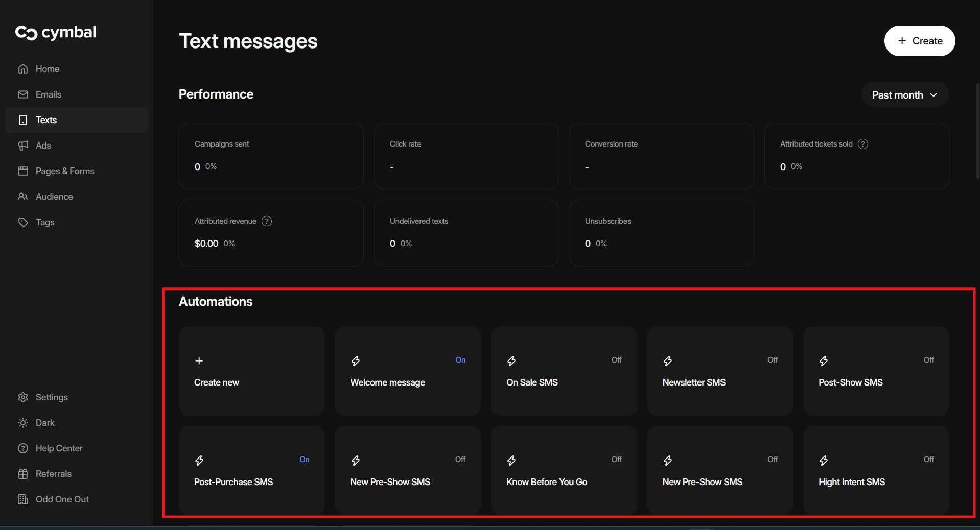Open the Past month dropdown
Viewport: 980px width, 530px height.
pyautogui.click(x=904, y=95)
